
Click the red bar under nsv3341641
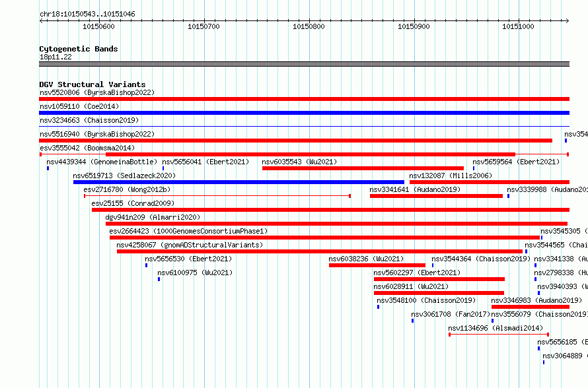click(x=436, y=196)
